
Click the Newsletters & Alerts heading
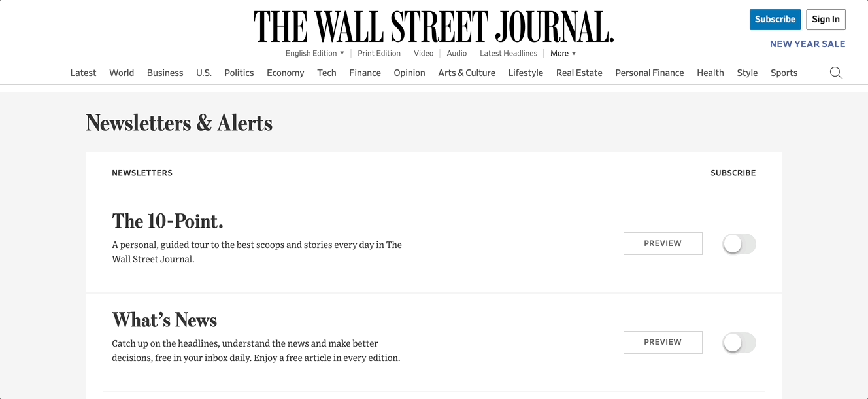pyautogui.click(x=179, y=123)
